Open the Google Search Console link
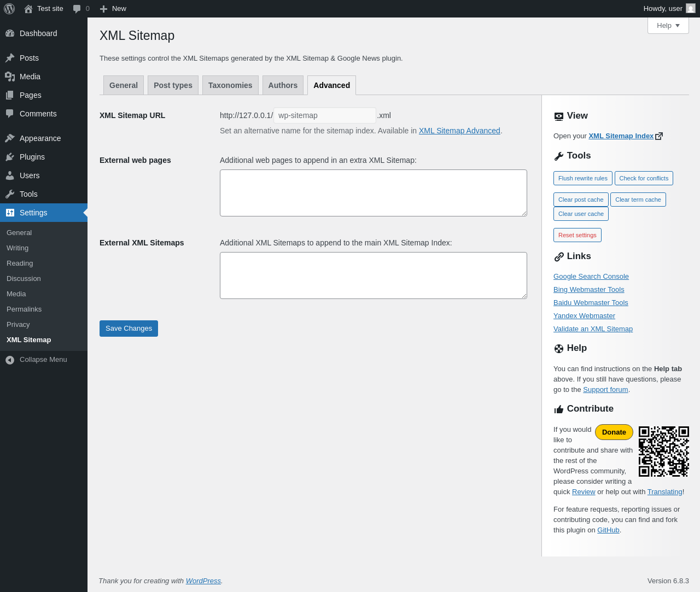This screenshot has height=592, width=700. pyautogui.click(x=591, y=277)
